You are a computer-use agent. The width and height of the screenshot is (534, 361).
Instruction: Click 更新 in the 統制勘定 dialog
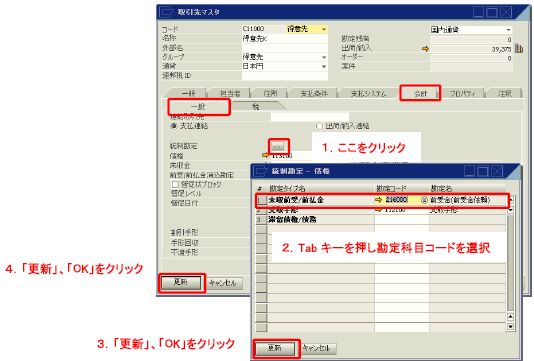[x=275, y=348]
